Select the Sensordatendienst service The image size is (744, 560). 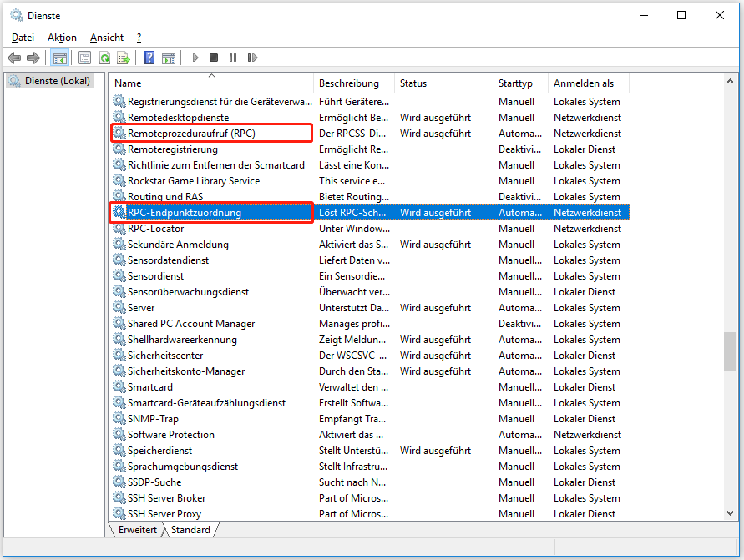pos(168,260)
